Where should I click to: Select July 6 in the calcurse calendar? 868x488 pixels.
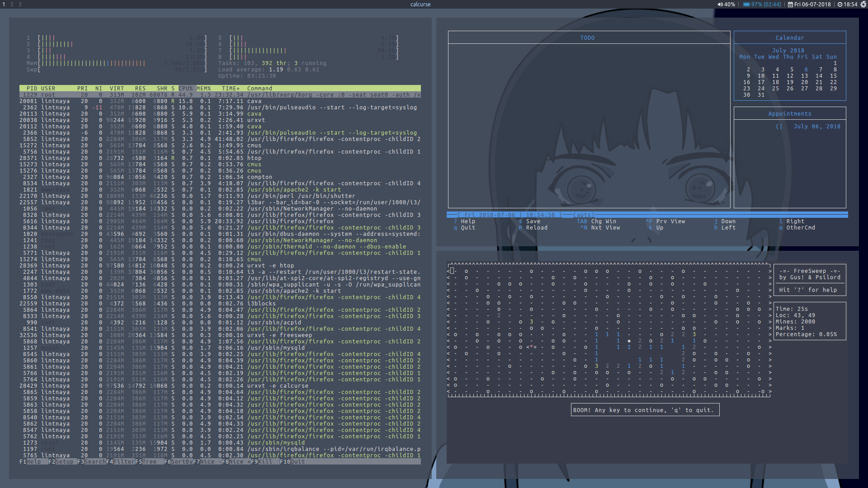[x=806, y=70]
